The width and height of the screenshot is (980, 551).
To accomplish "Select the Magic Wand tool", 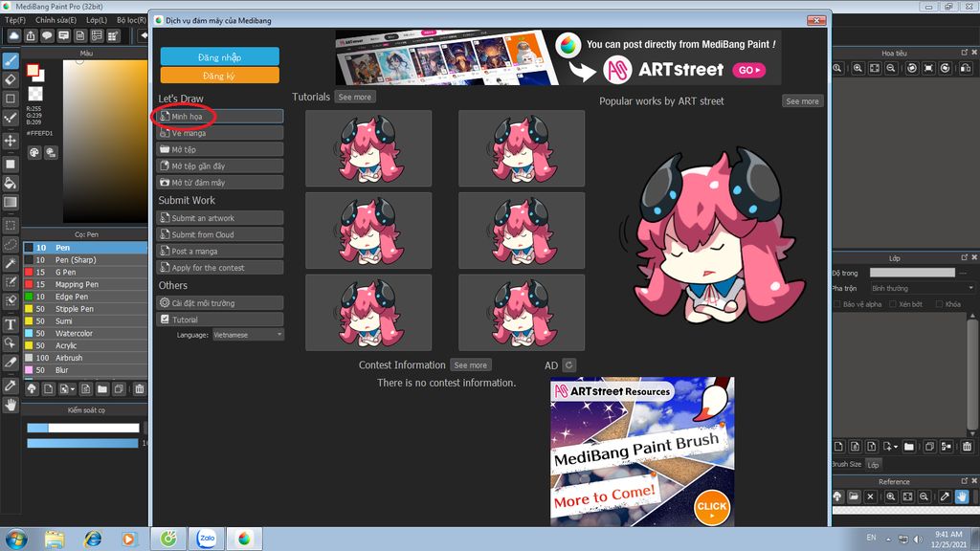I will coord(11,263).
